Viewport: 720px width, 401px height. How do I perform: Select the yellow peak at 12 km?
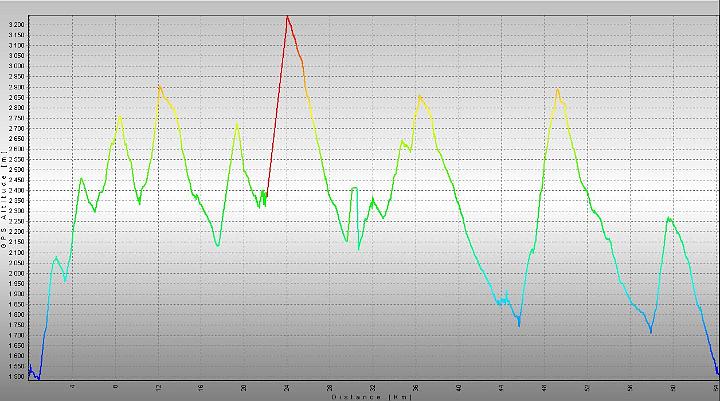159,86
